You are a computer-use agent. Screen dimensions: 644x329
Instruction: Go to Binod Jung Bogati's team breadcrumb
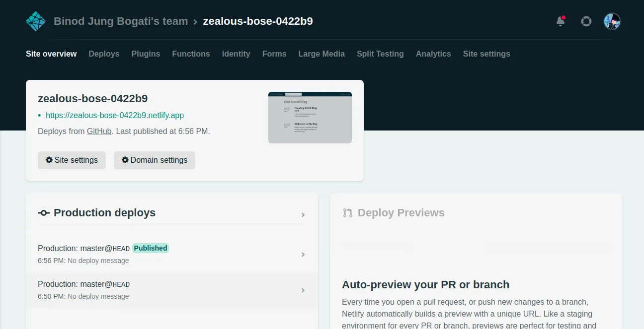121,21
